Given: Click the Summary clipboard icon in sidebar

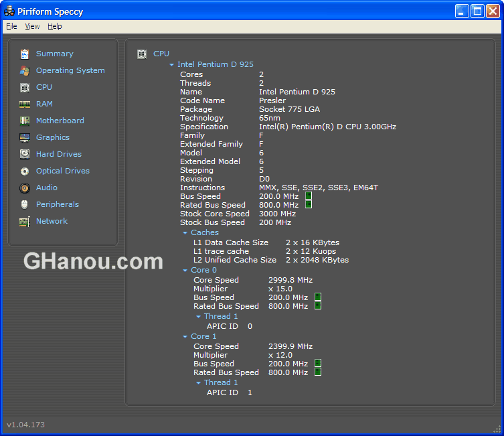Looking at the screenshot, I should (25, 54).
